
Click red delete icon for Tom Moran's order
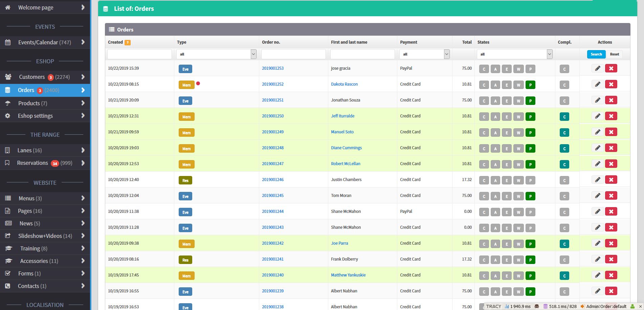pyautogui.click(x=611, y=196)
